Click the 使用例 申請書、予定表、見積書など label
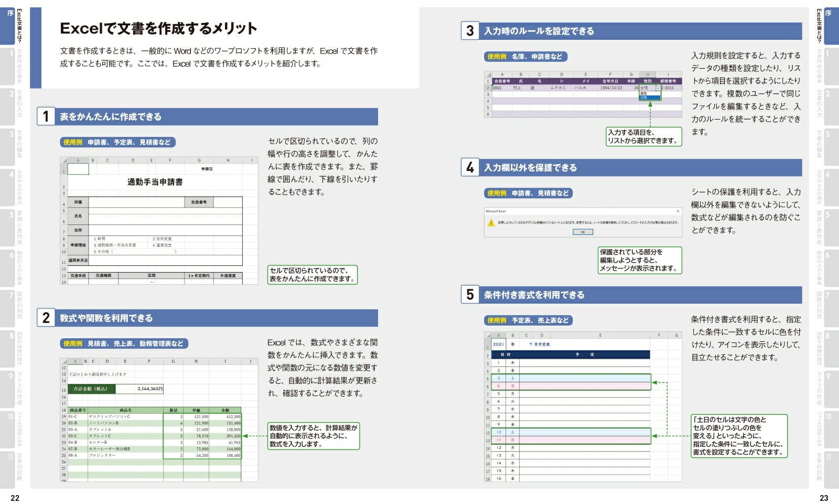 coord(117,142)
